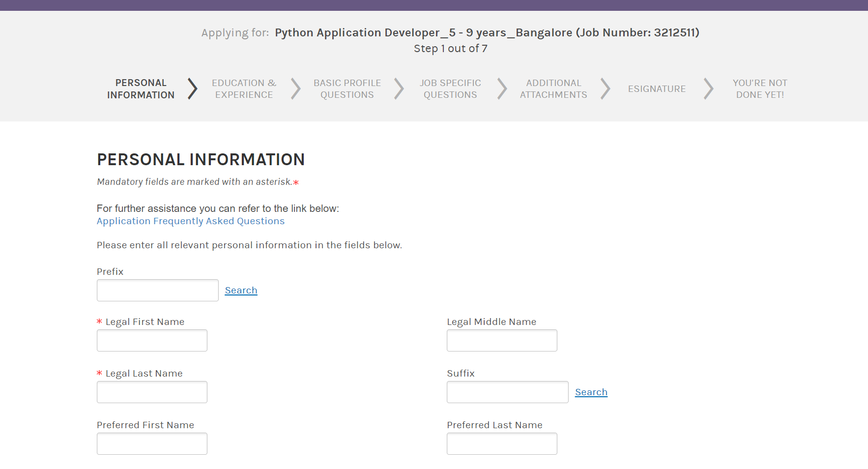Click the You're Not Done Yet step
Image resolution: width=868 pixels, height=469 pixels.
click(760, 89)
